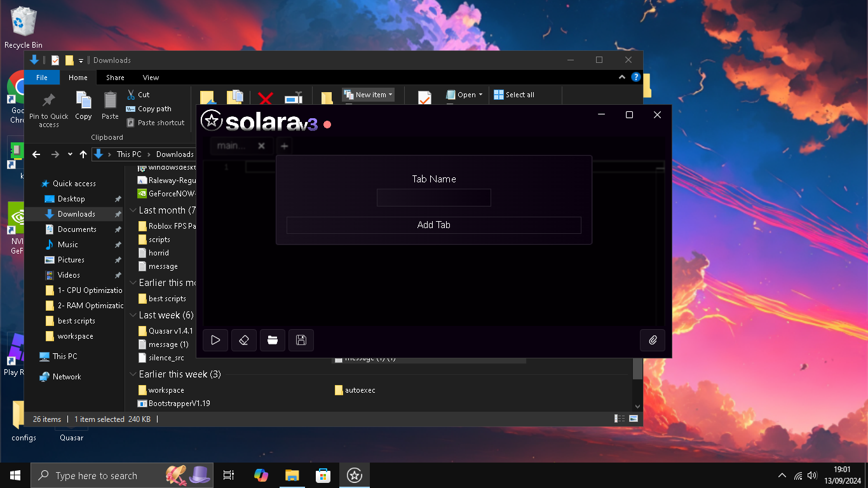868x488 pixels.
Task: Open Explorer's recent locations dropdown arrow
Action: [70, 154]
